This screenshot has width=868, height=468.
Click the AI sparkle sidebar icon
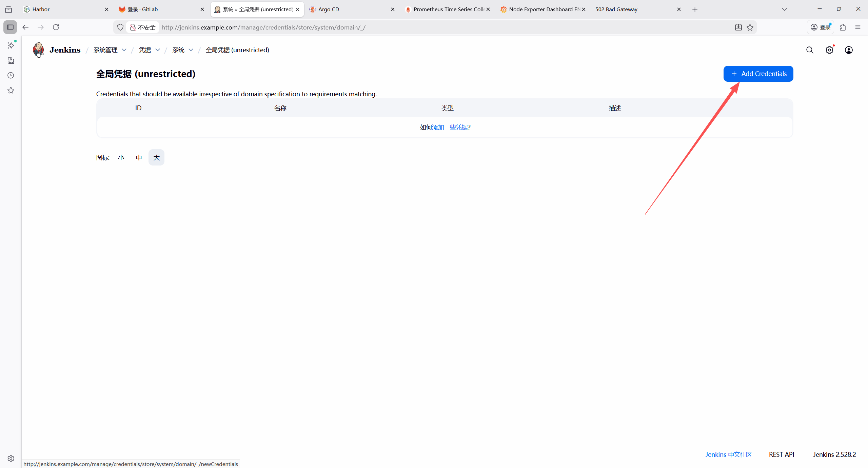[11, 45]
